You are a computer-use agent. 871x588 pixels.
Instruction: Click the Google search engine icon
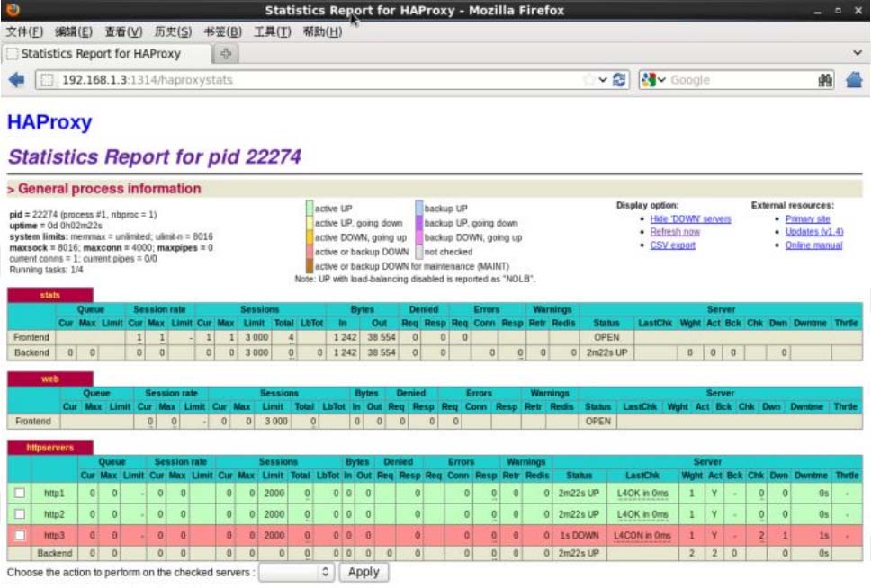point(648,80)
